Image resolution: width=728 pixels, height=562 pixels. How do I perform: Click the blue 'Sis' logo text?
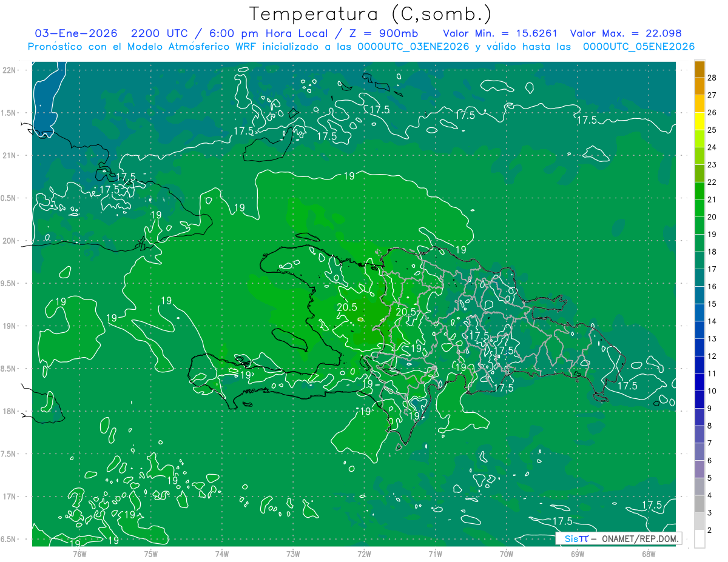571,538
